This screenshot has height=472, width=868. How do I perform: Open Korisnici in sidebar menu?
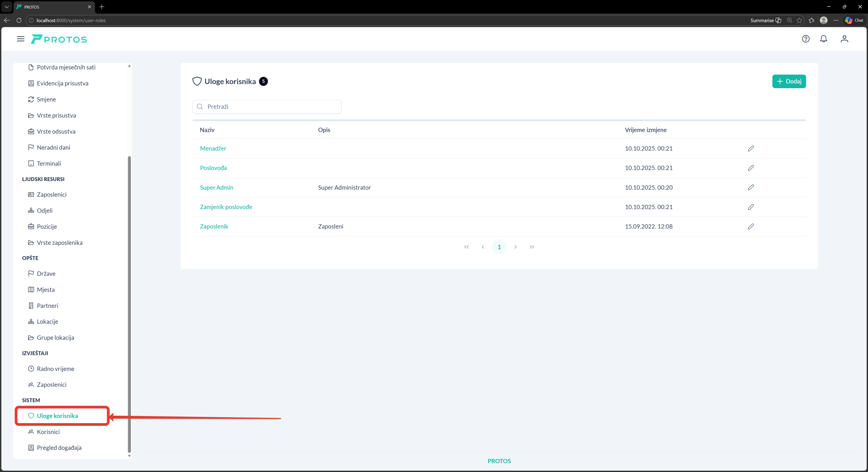[48, 432]
